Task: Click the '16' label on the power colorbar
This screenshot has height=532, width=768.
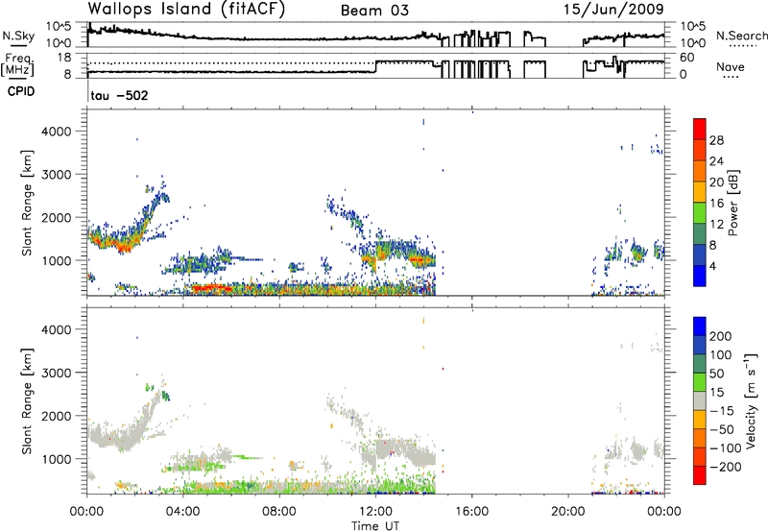Action: point(716,204)
